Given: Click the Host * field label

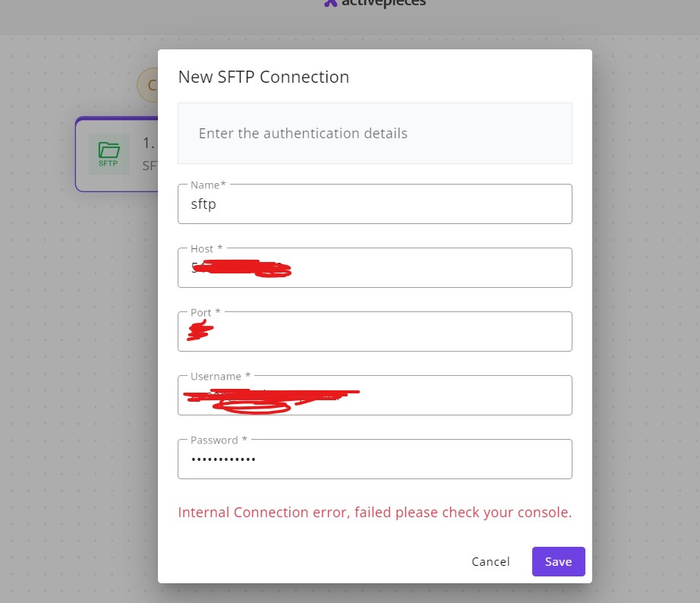Looking at the screenshot, I should pyautogui.click(x=206, y=248).
